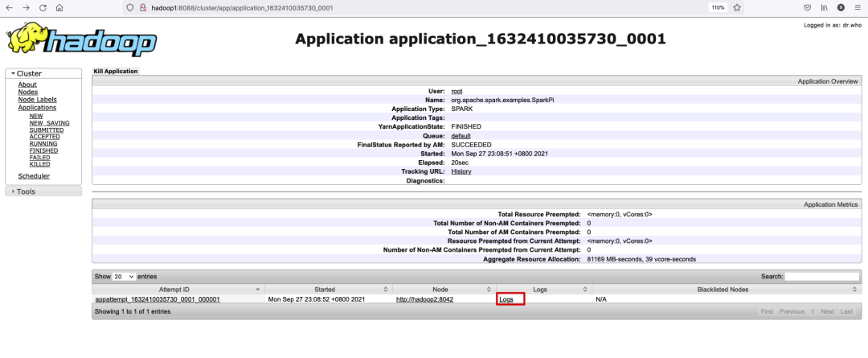Viewport: 868px width, 358px height.
Task: Open the http://hadoop2:8042 node link
Action: point(424,299)
